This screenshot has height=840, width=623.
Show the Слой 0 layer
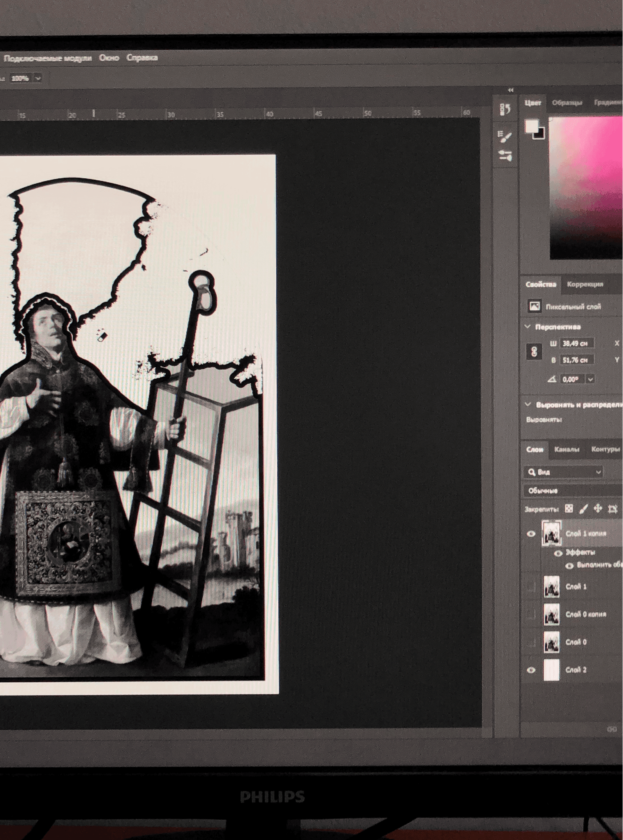pyautogui.click(x=531, y=642)
